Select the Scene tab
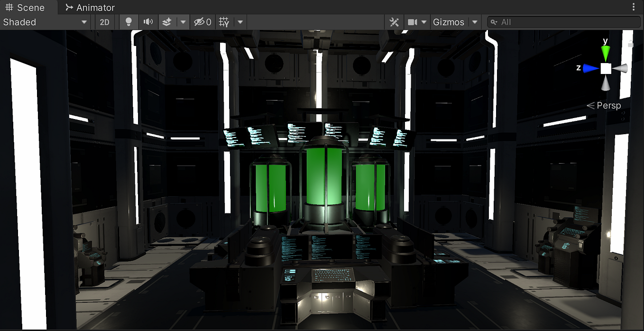The image size is (644, 331). (27, 7)
